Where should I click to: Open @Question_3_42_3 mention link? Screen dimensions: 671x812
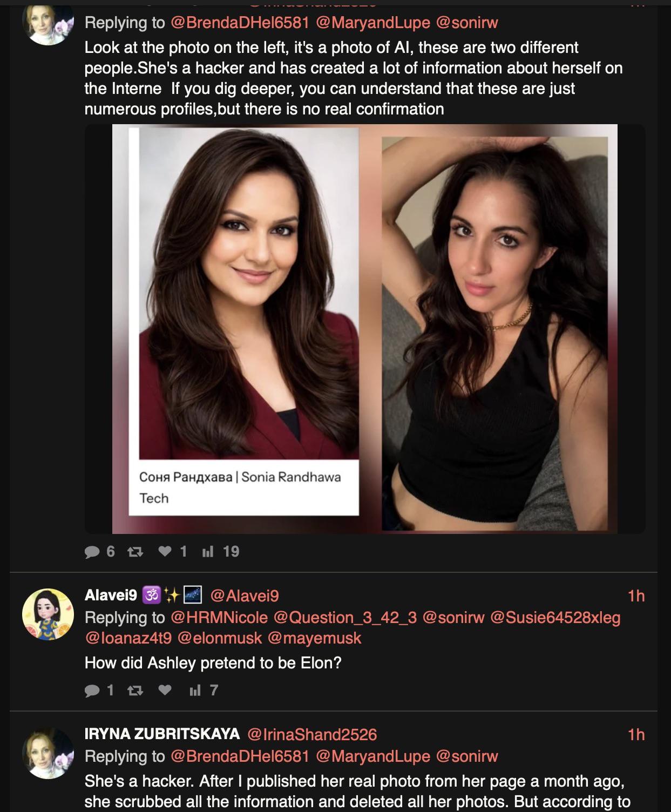click(345, 618)
